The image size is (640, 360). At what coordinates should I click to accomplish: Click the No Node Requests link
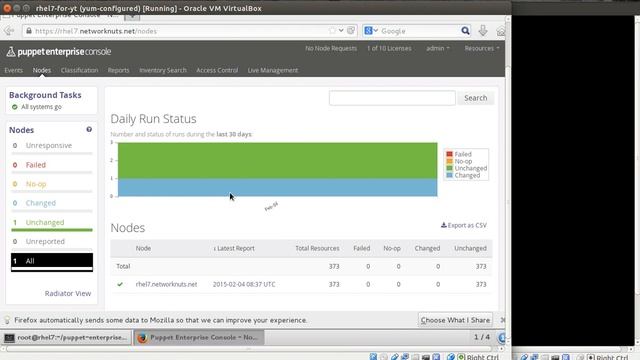(x=331, y=48)
